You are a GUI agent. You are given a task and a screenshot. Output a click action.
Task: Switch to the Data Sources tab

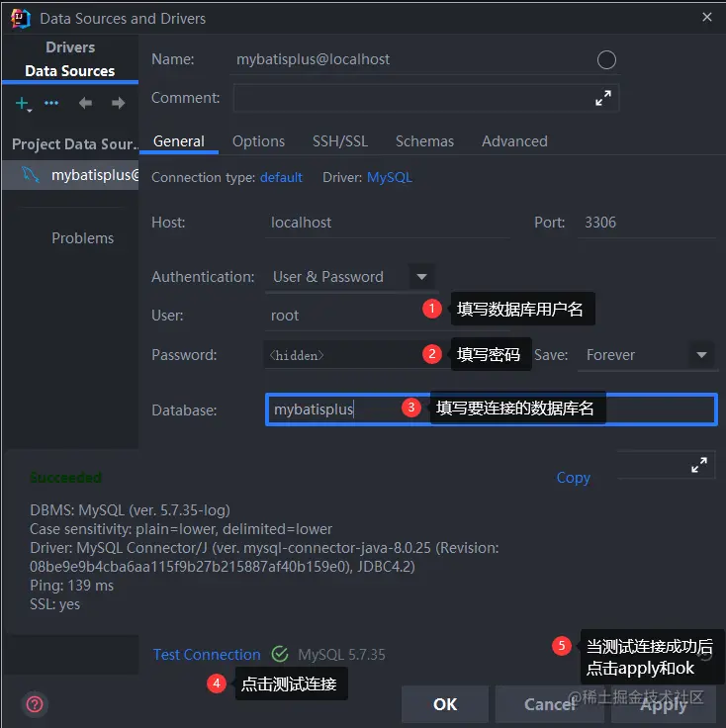pyautogui.click(x=69, y=71)
